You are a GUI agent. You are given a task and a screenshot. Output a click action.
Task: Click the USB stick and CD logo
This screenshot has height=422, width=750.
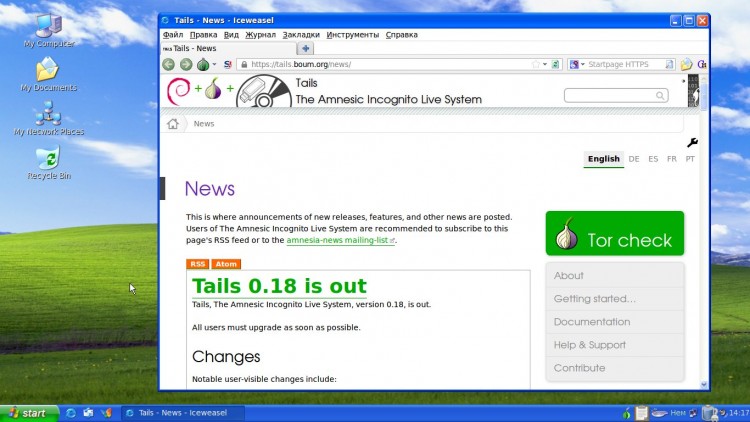coord(264,91)
